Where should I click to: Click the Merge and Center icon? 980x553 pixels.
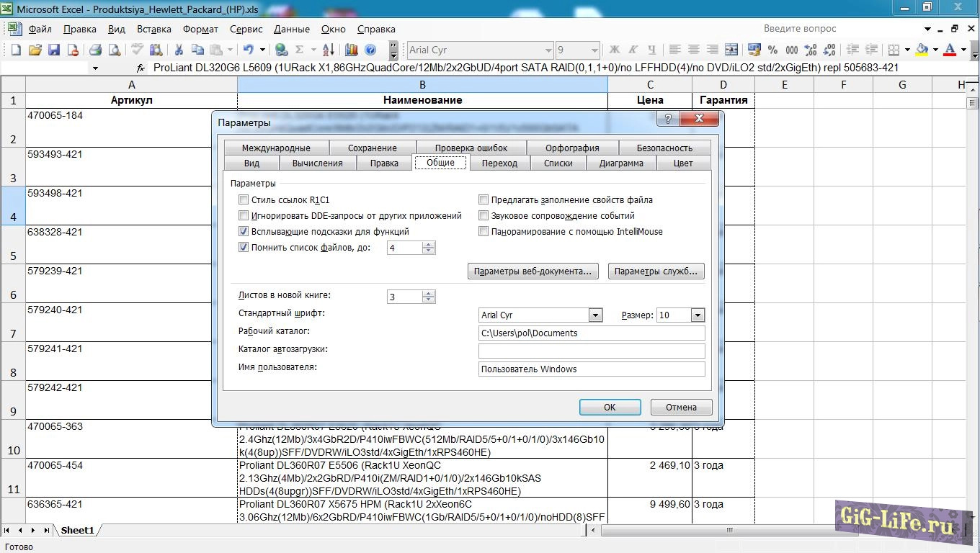pyautogui.click(x=731, y=50)
